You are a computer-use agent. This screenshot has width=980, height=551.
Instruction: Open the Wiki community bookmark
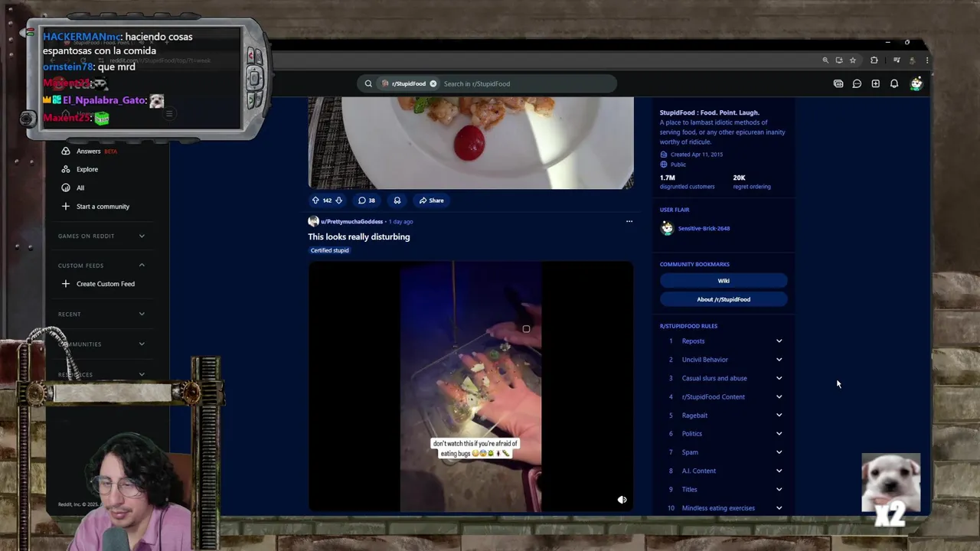724,281
